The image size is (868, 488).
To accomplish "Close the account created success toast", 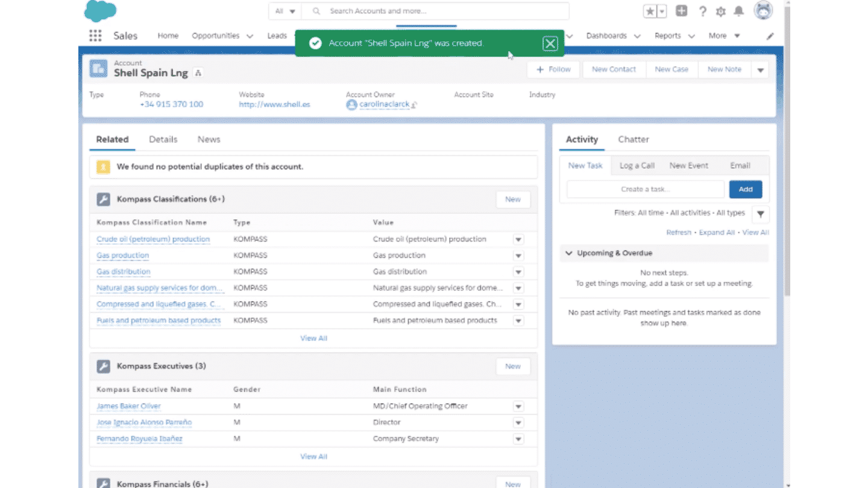I will point(550,43).
